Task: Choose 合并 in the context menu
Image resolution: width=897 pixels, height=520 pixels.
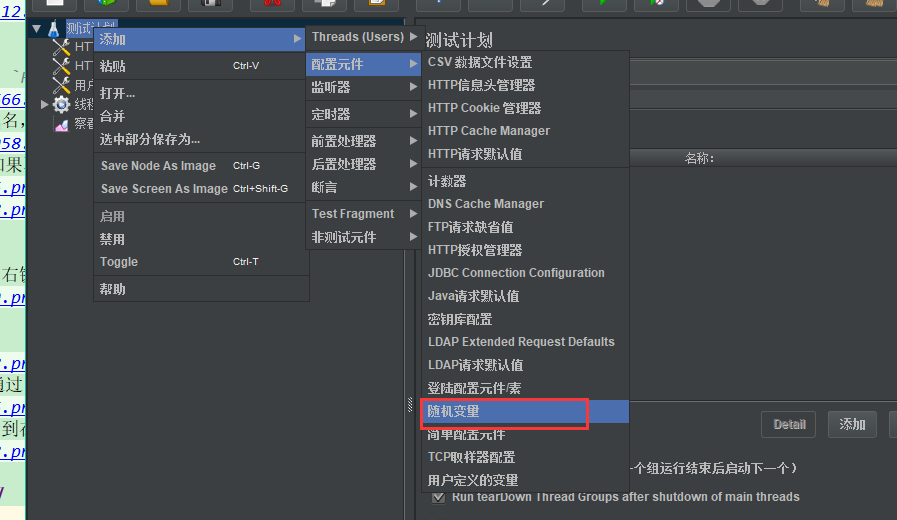Action: tap(200, 116)
